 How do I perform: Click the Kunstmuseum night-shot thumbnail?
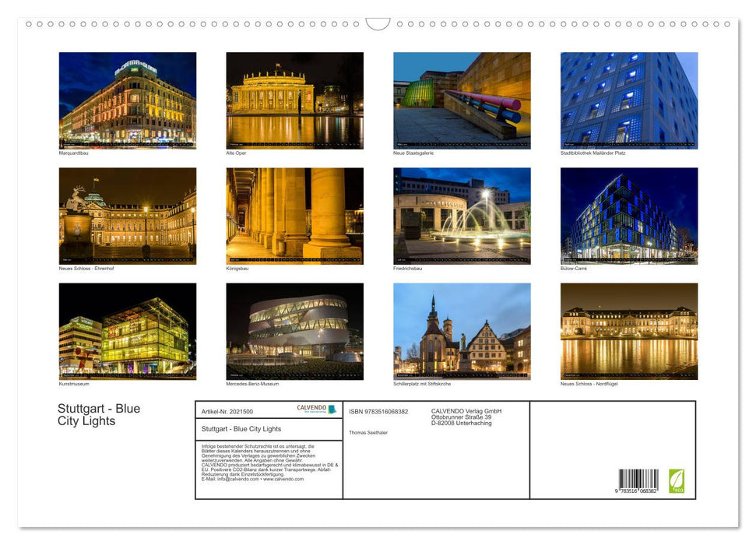pos(127,330)
